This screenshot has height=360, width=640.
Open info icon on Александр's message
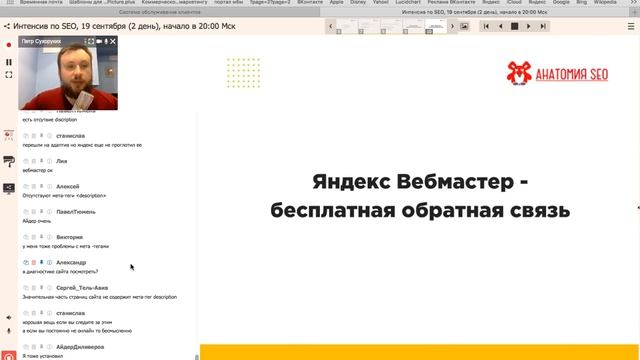click(49, 262)
